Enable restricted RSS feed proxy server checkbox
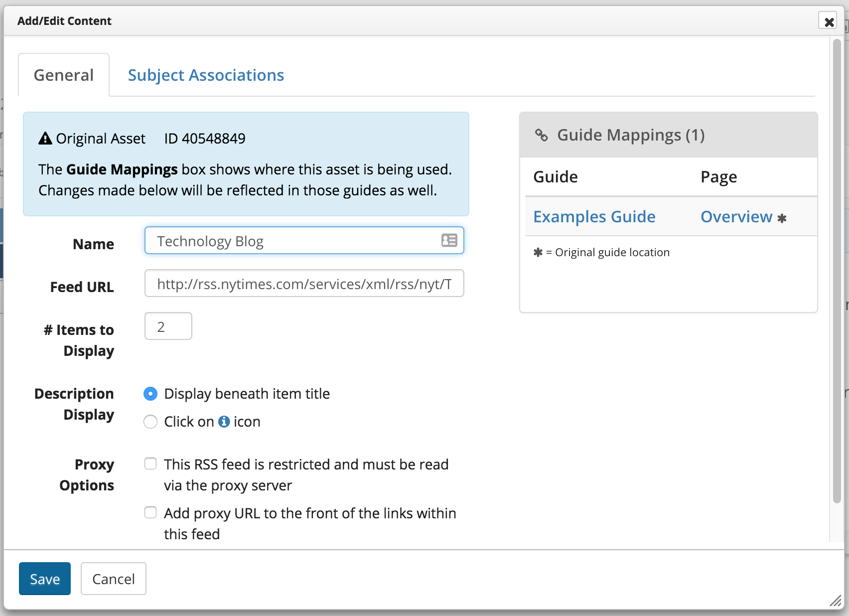Screen dimensions: 849x616 click(150, 464)
